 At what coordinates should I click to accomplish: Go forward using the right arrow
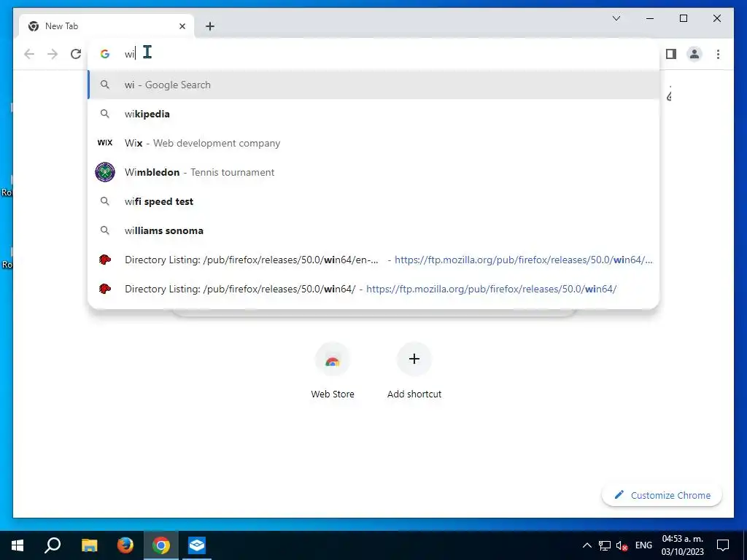click(53, 54)
